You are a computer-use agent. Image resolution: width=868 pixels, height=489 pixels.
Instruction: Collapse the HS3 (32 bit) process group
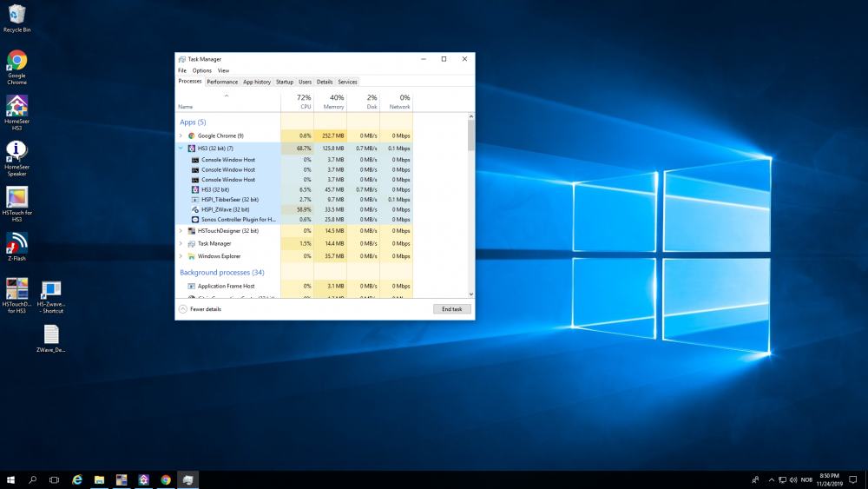[x=181, y=149]
